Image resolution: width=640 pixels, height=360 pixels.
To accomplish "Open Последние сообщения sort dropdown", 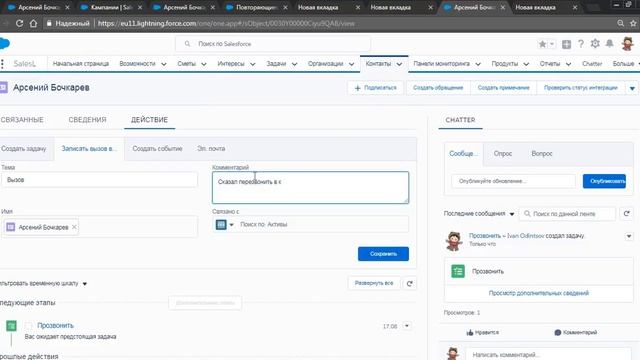I will 511,214.
